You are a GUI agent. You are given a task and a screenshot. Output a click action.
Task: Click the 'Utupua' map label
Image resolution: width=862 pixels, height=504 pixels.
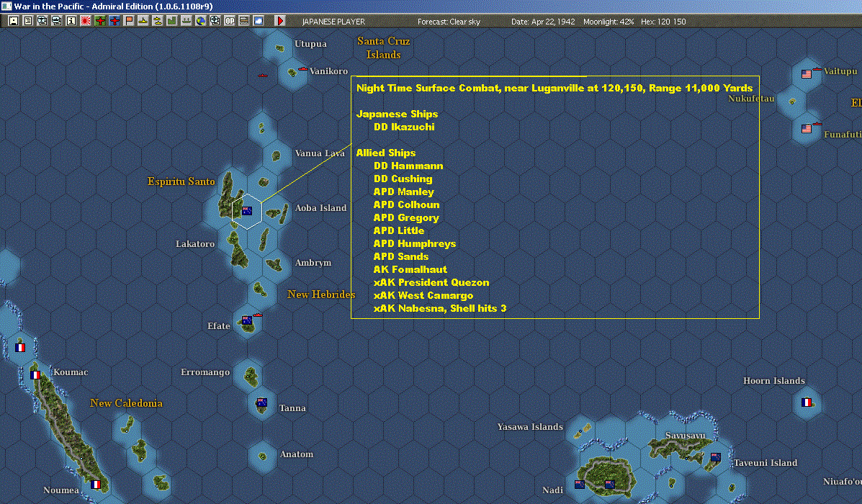click(310, 44)
